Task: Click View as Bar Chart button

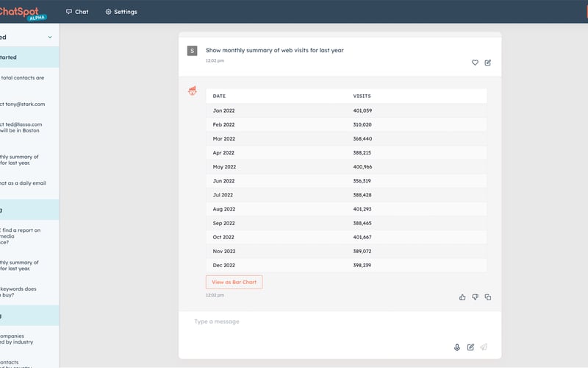Action: 234,282
